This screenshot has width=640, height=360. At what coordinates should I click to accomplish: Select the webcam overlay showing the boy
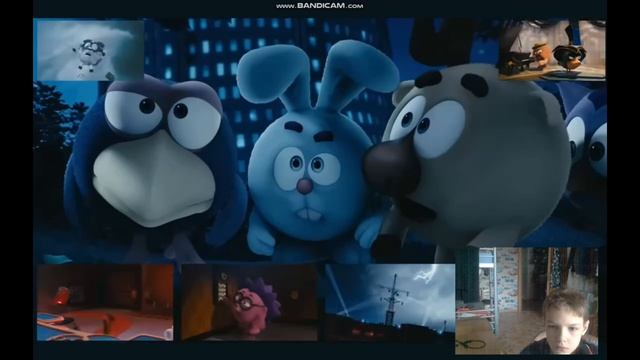coord(527,301)
